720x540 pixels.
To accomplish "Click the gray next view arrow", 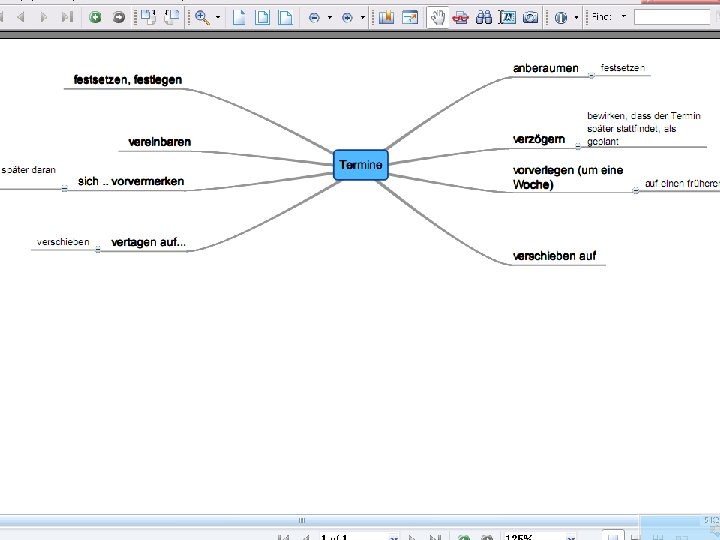I will click(119, 17).
